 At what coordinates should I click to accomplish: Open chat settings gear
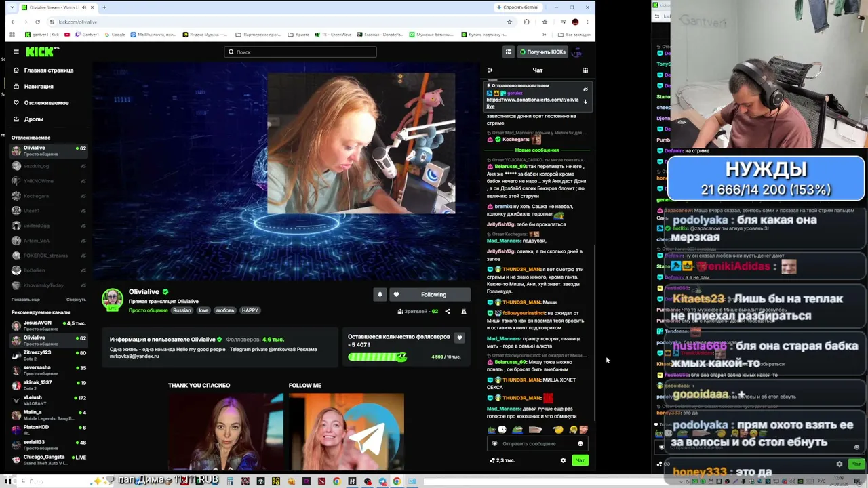(x=563, y=460)
